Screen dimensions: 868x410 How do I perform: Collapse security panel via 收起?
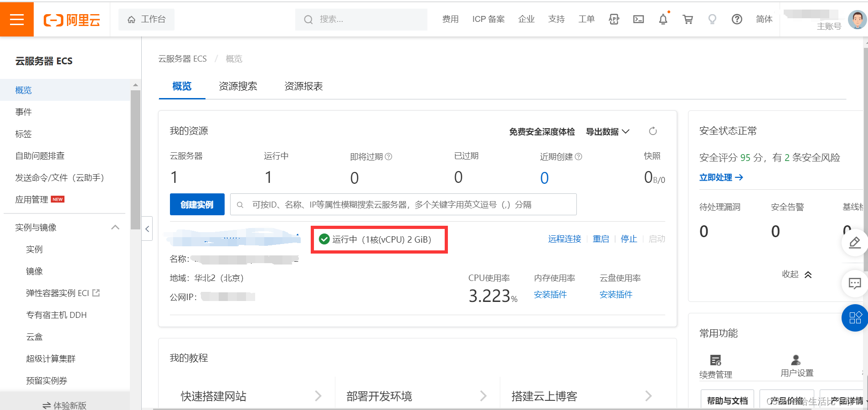tap(796, 274)
